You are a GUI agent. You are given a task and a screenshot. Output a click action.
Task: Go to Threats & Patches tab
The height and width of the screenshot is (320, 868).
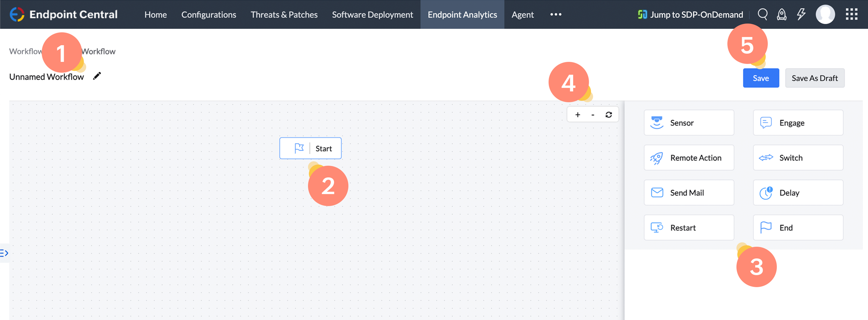click(284, 15)
